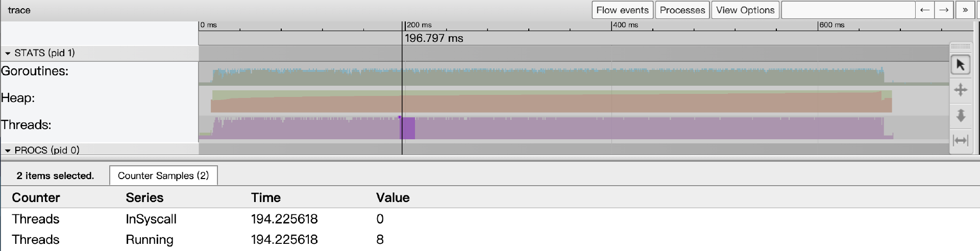The image size is (980, 251).
Task: Select the Threads Running counter row
Action: click(150, 239)
